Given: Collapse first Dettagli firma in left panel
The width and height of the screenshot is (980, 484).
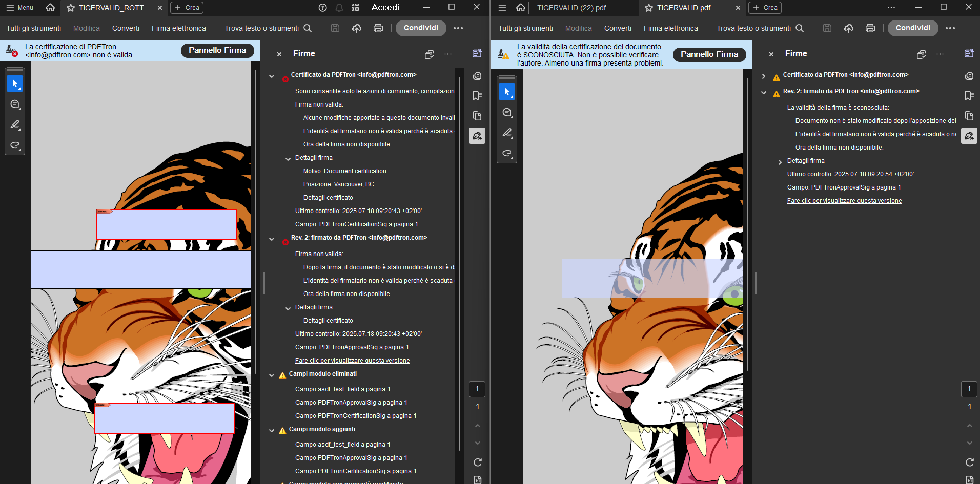Looking at the screenshot, I should 288,159.
